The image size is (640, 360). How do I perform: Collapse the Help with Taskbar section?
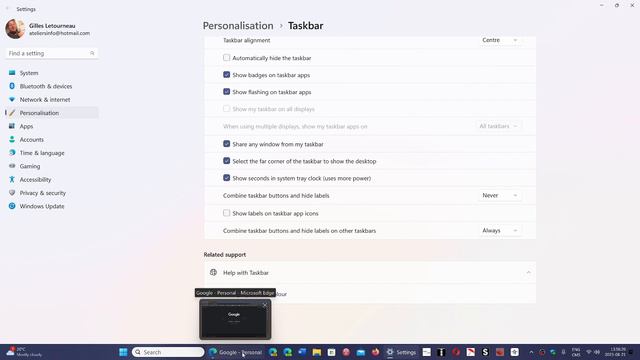click(528, 272)
